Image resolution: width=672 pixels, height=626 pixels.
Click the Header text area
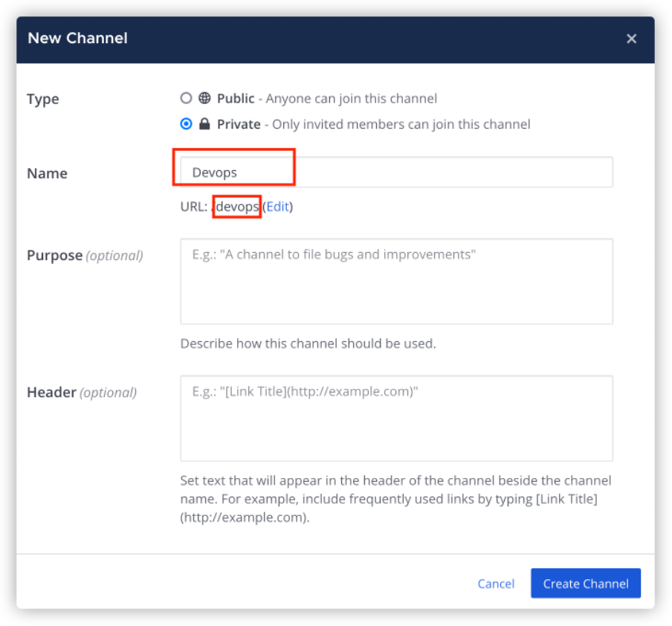point(396,416)
